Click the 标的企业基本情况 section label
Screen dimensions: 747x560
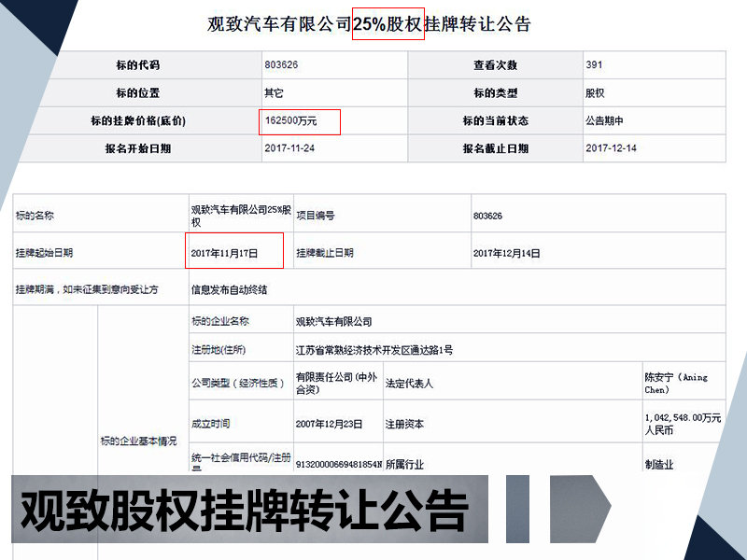point(138,441)
